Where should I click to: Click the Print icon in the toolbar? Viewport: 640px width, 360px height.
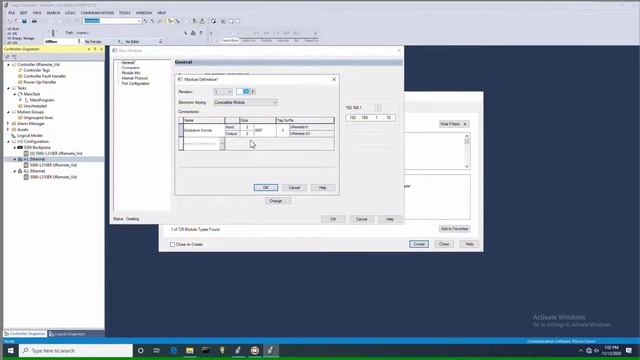coord(34,21)
